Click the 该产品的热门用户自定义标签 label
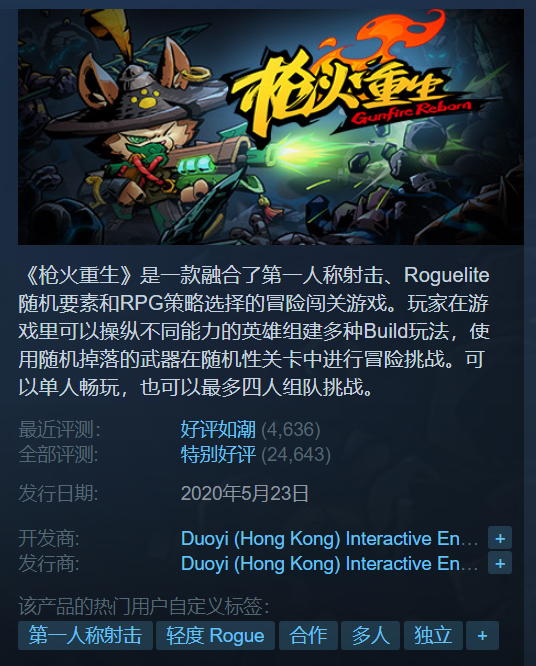Image resolution: width=536 pixels, height=666 pixels. pyautogui.click(x=144, y=606)
